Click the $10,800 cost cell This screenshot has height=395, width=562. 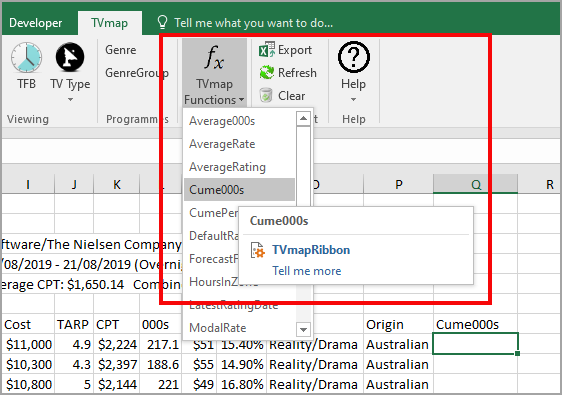click(28, 384)
